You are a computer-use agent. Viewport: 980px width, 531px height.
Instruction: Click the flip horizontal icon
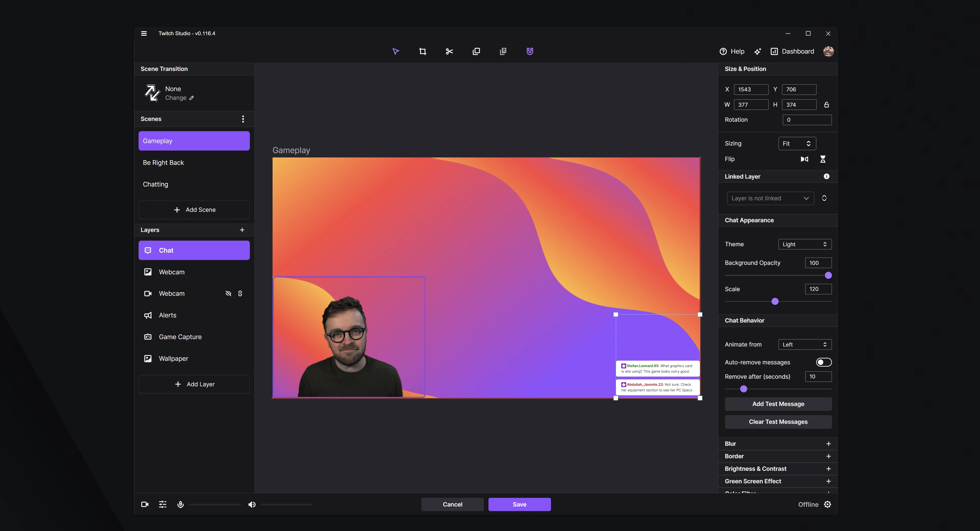[804, 159]
